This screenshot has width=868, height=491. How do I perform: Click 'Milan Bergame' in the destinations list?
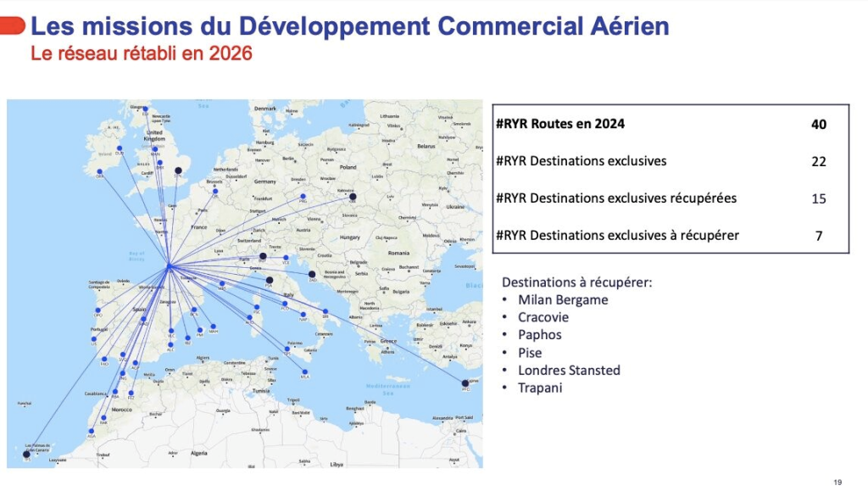click(563, 299)
